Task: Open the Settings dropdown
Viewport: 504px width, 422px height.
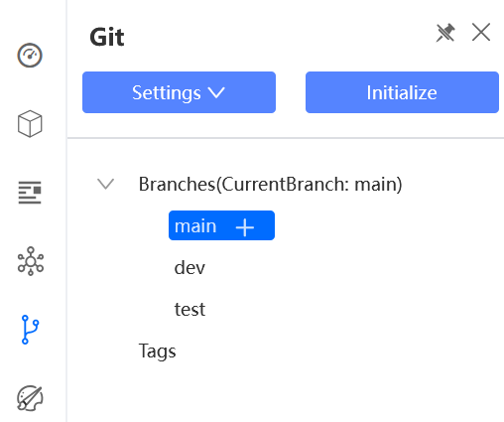Action: tap(179, 92)
